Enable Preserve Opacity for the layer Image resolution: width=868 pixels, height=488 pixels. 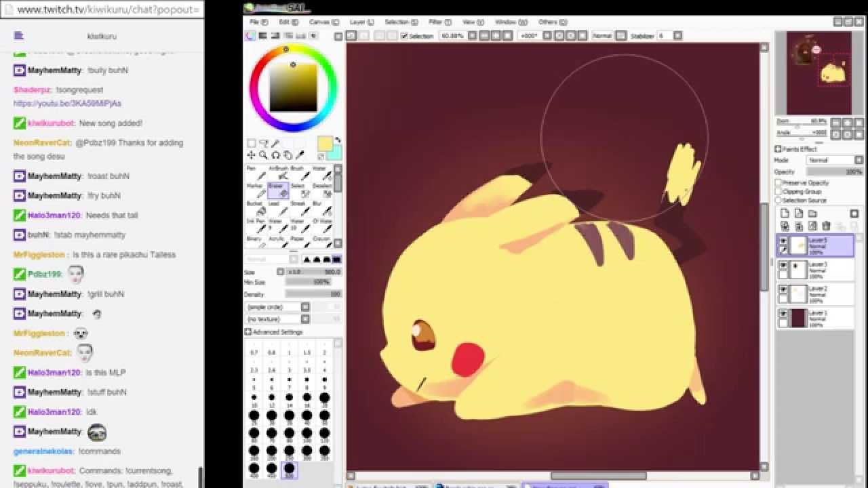click(778, 183)
